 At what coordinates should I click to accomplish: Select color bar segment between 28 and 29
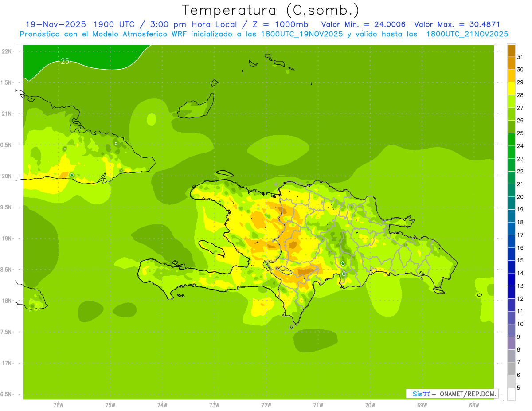coord(511,89)
